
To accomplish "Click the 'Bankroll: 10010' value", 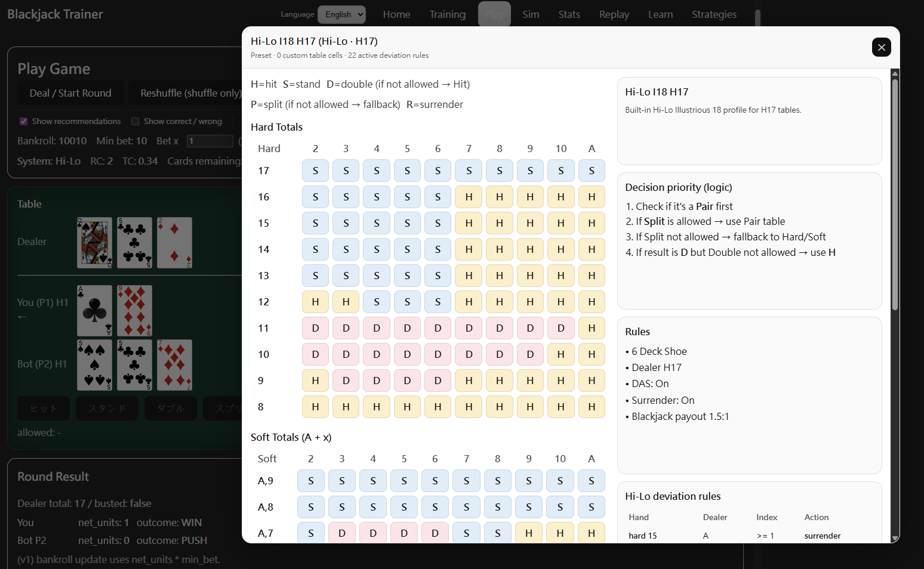I will pyautogui.click(x=52, y=141).
